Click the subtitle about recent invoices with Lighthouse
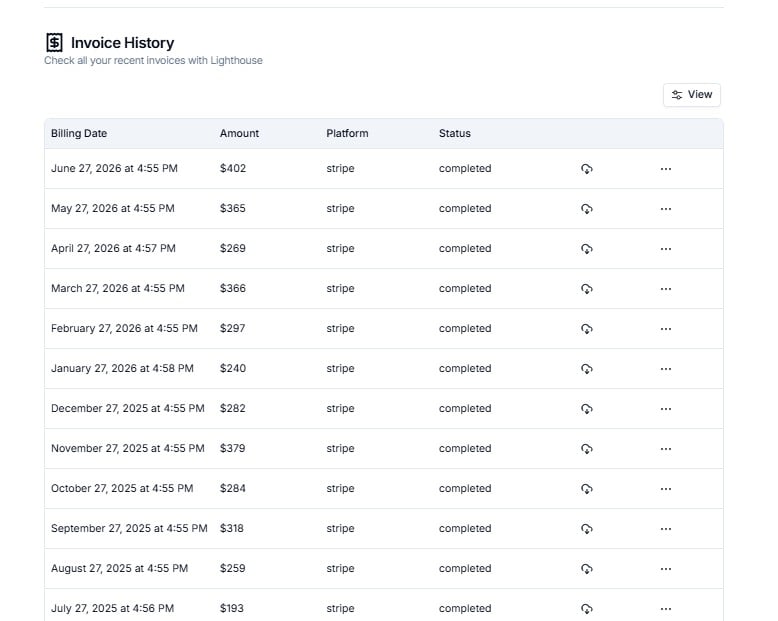 pyautogui.click(x=153, y=61)
